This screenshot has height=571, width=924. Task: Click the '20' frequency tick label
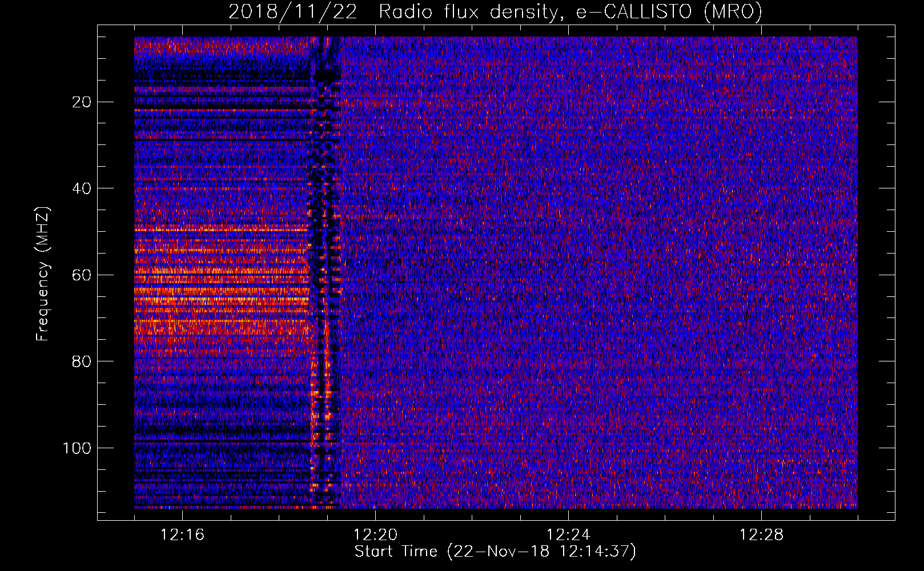click(82, 102)
